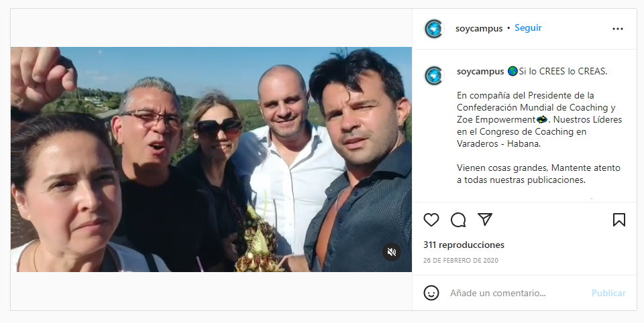The image size is (644, 323).
Task: Open soycampus username in caption
Action: tap(480, 72)
